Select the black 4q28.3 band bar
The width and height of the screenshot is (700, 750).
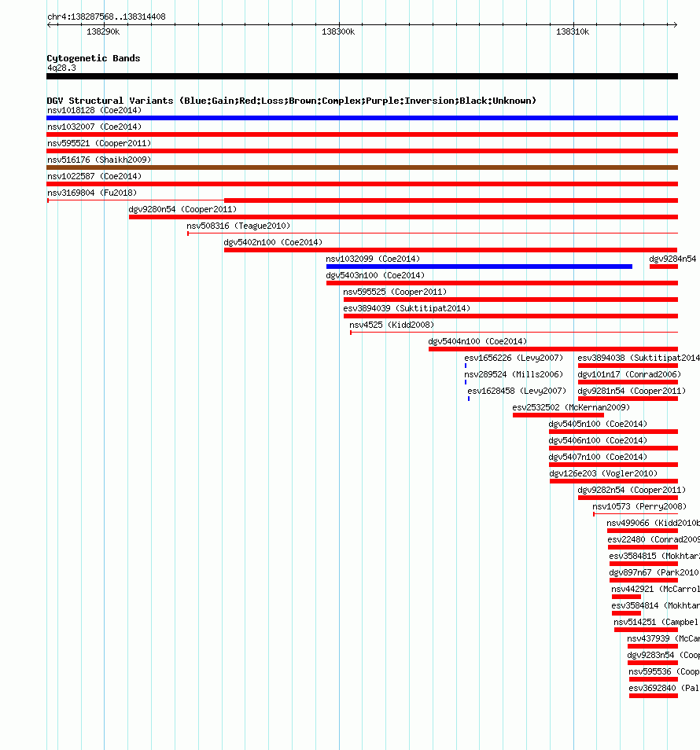[363, 76]
